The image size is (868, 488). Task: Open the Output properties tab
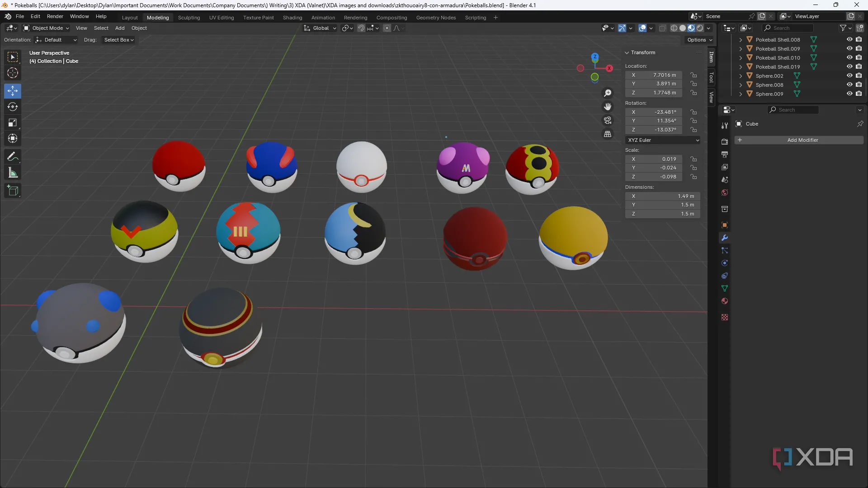tap(725, 154)
